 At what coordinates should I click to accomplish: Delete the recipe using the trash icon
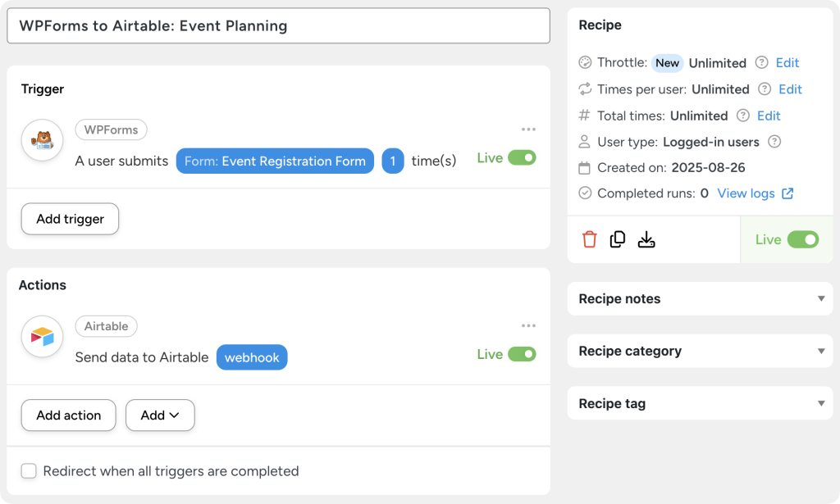tap(589, 239)
